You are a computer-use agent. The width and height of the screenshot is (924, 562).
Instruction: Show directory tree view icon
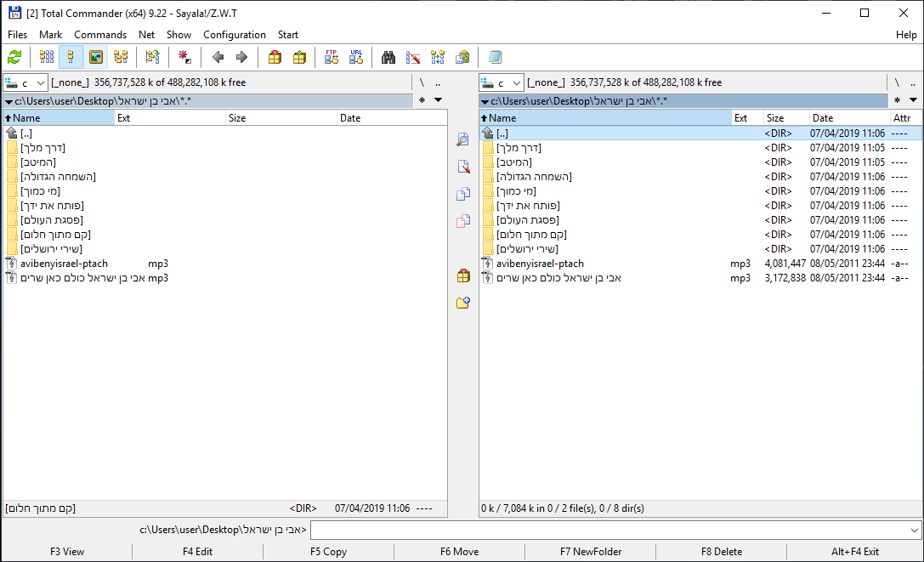121,57
